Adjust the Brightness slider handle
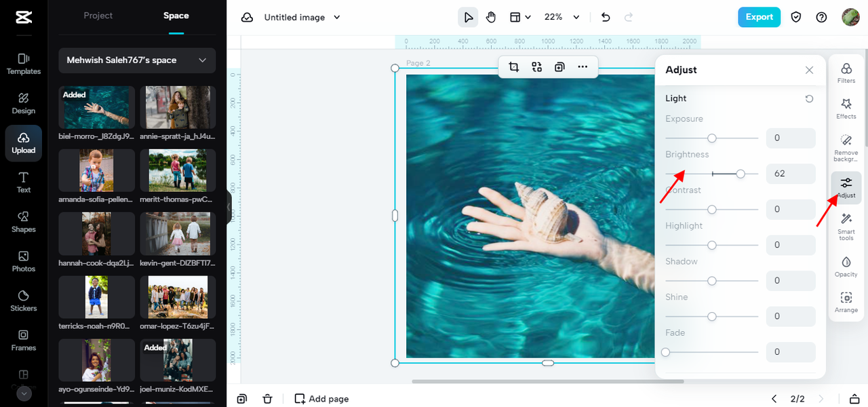Viewport: 868px width, 407px height. point(741,174)
